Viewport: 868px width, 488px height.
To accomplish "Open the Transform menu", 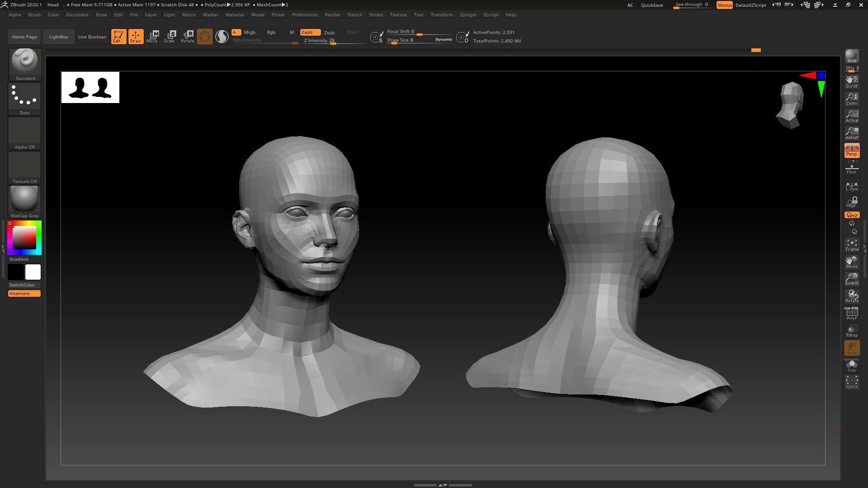I will coord(442,14).
